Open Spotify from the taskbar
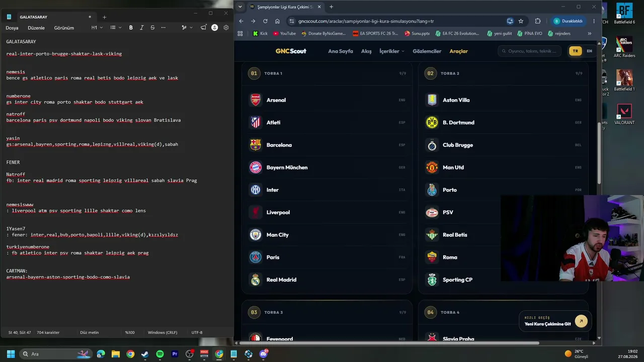Image resolution: width=644 pixels, height=362 pixels. click(x=160, y=354)
